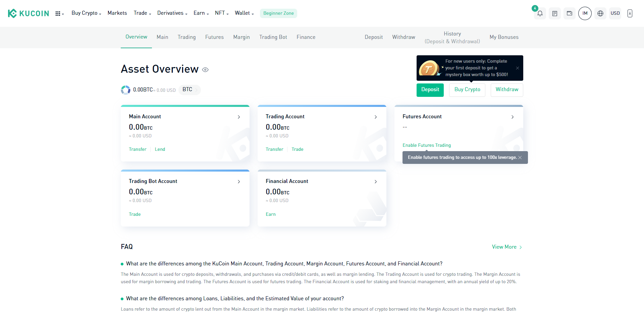Open Main Account details arrow
The height and width of the screenshot is (314, 644).
239,117
